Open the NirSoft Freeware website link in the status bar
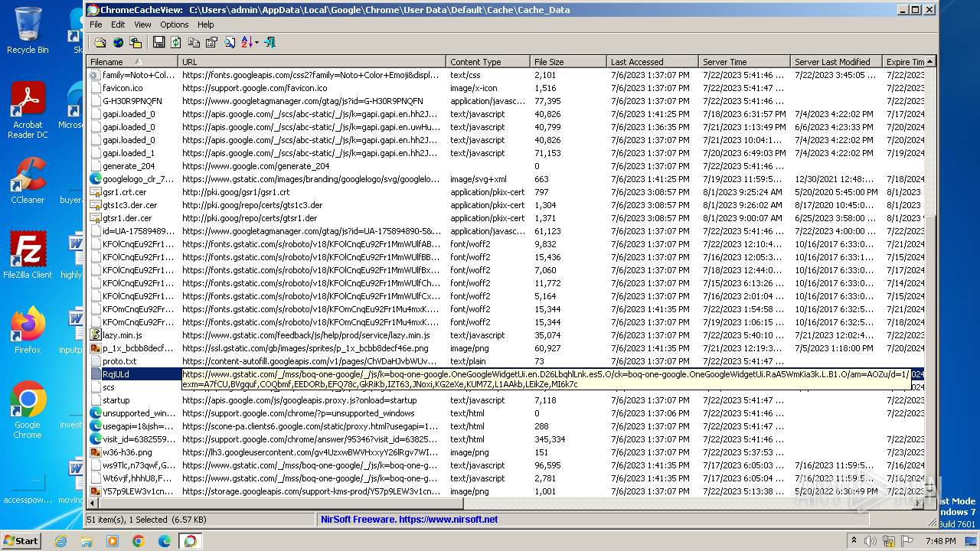980x551 pixels. [x=409, y=519]
